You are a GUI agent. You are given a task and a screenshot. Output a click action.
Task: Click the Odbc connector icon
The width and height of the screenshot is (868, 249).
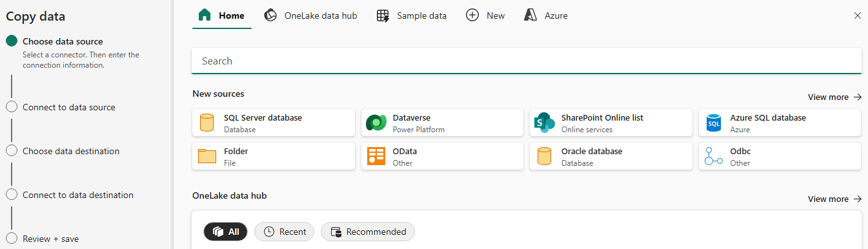pos(713,156)
